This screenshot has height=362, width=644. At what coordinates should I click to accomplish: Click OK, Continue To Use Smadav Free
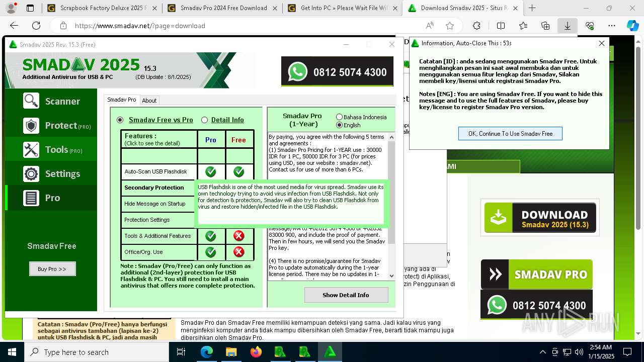(510, 134)
